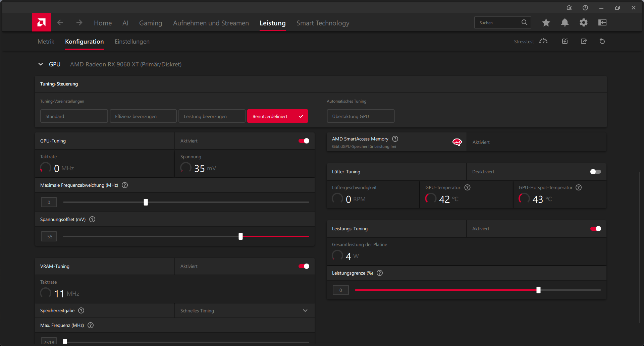
Task: Toggle Leistungs-Tuning switch
Action: pyautogui.click(x=596, y=229)
